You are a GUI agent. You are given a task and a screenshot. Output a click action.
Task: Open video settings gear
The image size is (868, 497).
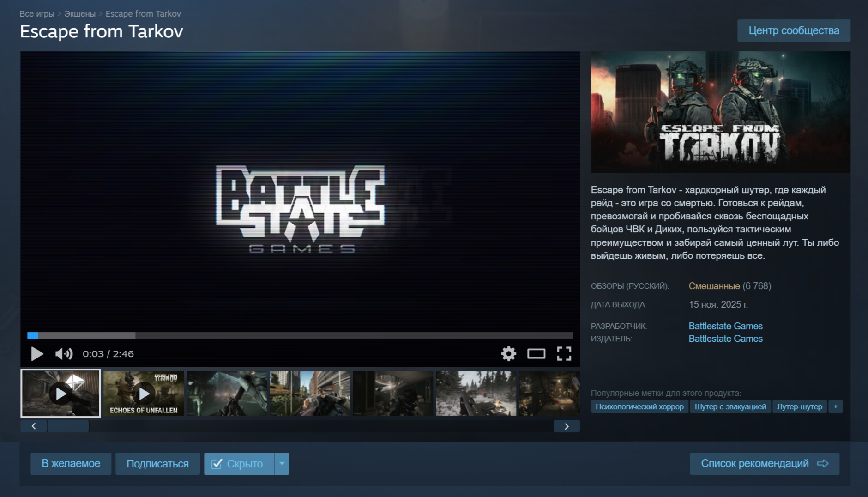click(x=508, y=354)
